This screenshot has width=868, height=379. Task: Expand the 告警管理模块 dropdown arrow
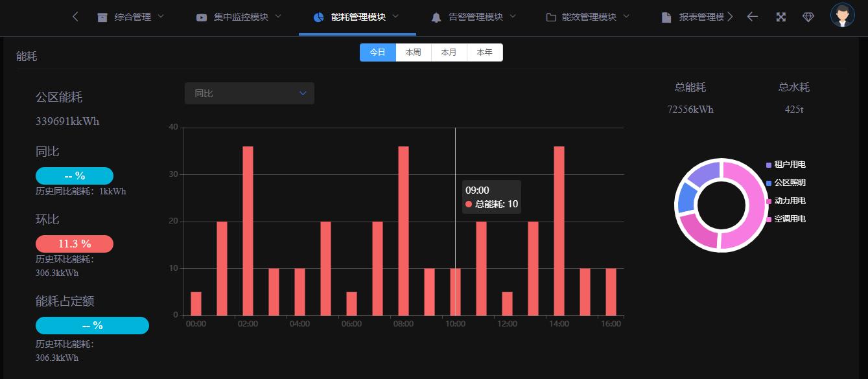click(x=513, y=16)
